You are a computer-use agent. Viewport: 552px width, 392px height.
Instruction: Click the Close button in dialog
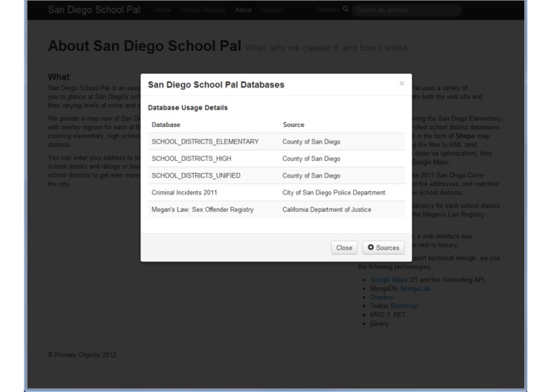(x=344, y=248)
